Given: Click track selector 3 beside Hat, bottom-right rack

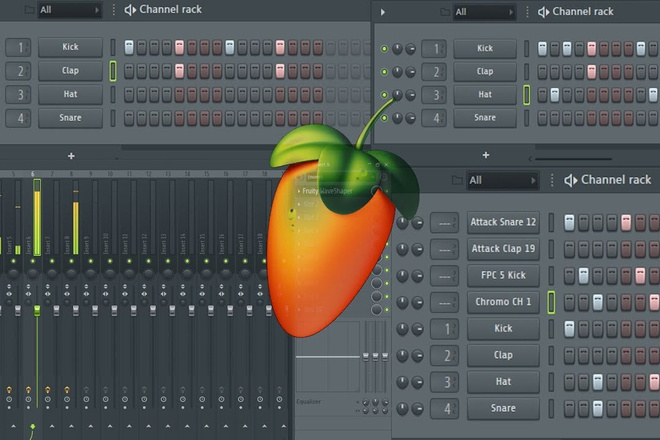Looking at the screenshot, I should coord(444,382).
